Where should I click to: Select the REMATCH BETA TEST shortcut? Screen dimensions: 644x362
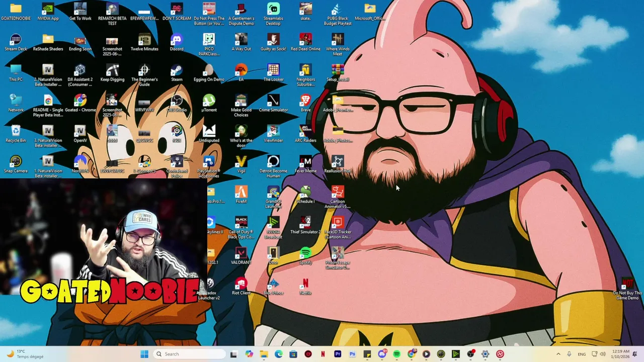pos(112,14)
